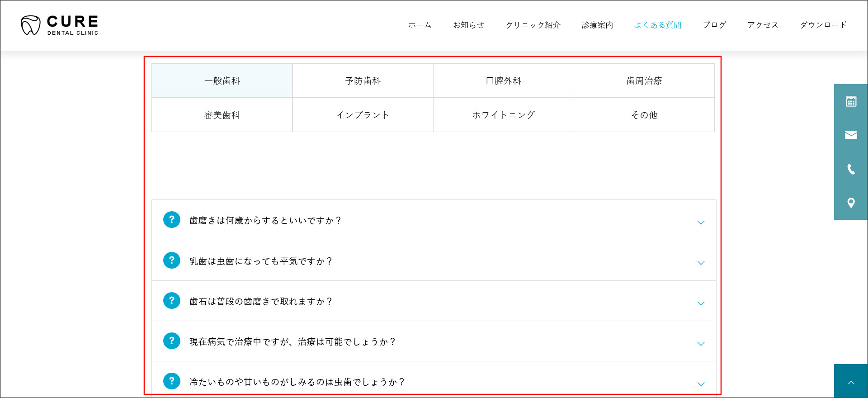Screen dimensions: 868x398
Task: Expand the 現在病気で治療中ですが question chevron
Action: [x=701, y=344]
